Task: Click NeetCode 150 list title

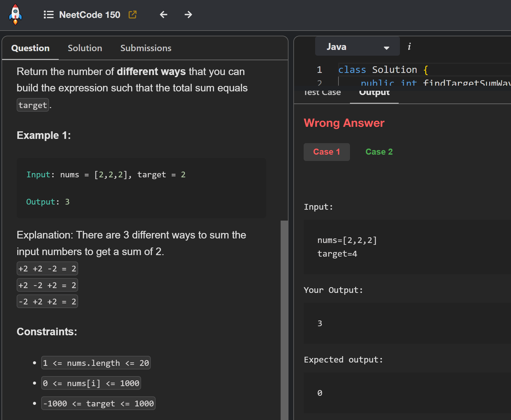Action: (90, 15)
